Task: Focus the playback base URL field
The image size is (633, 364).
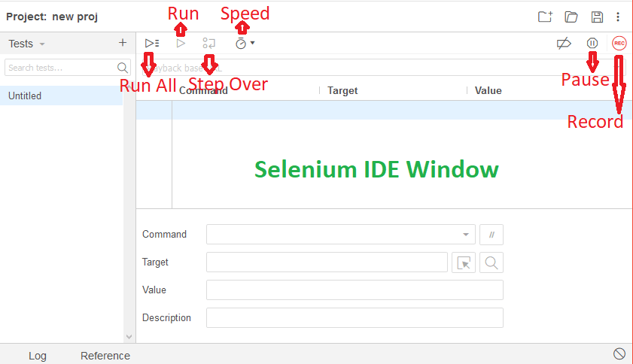Action: tap(382, 68)
